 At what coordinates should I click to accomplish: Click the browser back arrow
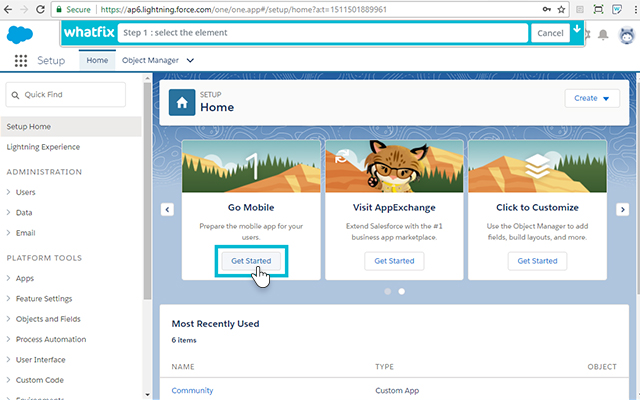[x=8, y=9]
